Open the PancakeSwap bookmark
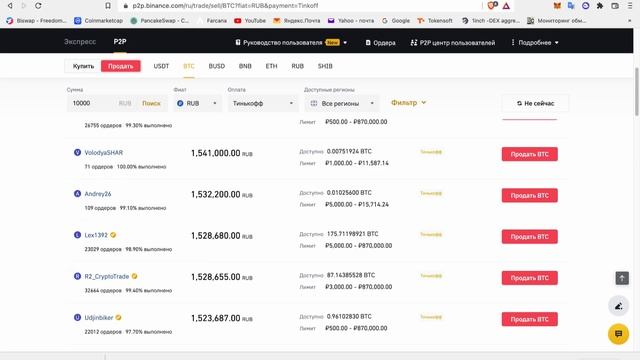Screen dimensions: 640x360 (x=160, y=20)
